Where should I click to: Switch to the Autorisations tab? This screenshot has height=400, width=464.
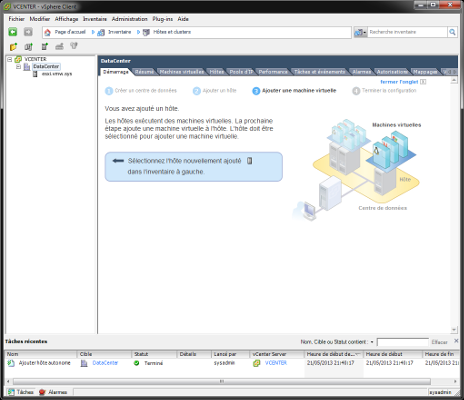pos(392,72)
